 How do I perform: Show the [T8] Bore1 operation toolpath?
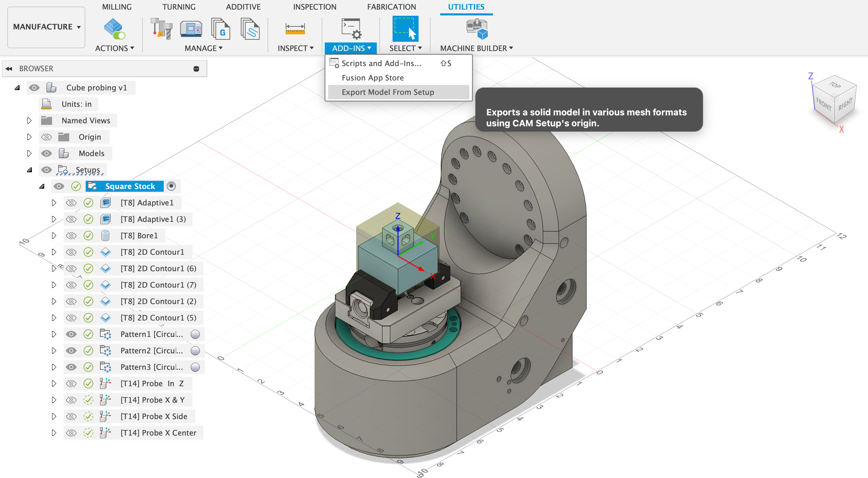pos(71,236)
